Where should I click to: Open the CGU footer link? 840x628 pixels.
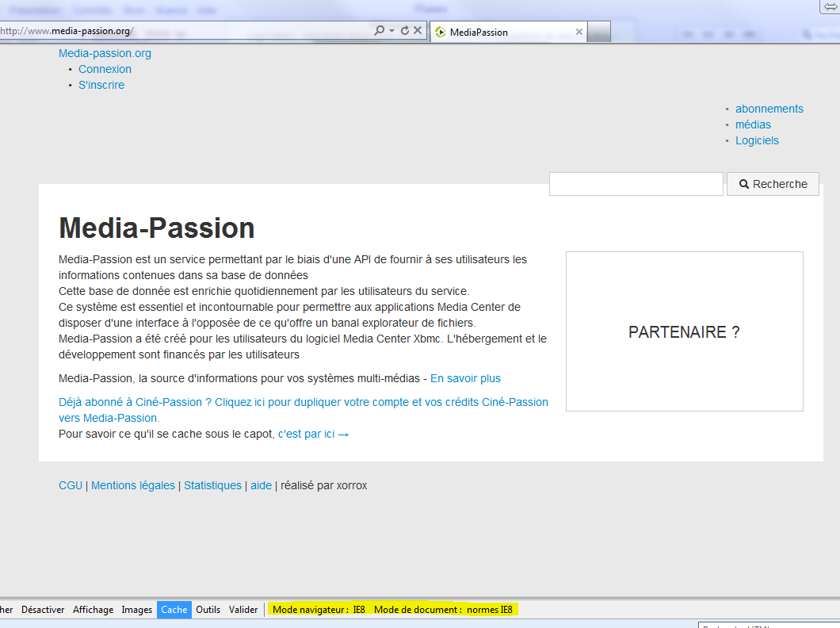[x=71, y=485]
